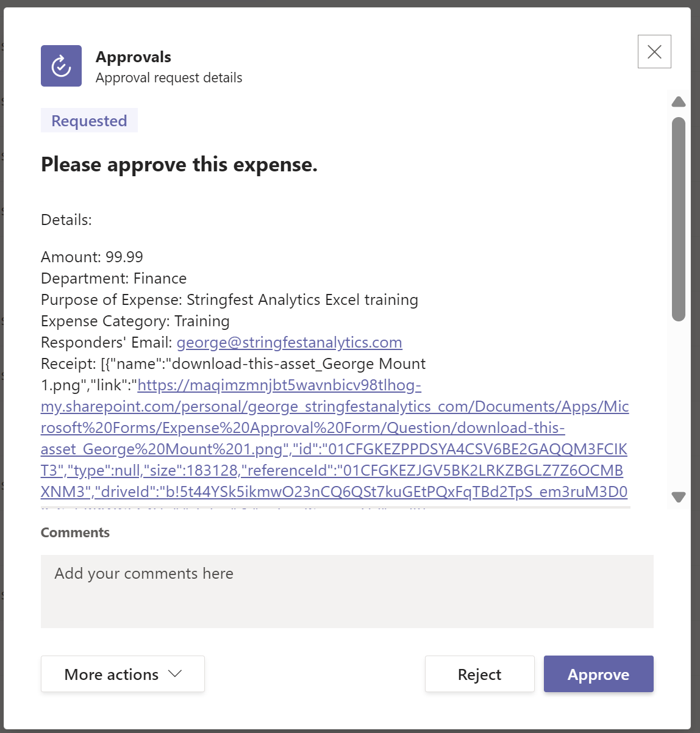Click the Requested status badge

pos(89,121)
